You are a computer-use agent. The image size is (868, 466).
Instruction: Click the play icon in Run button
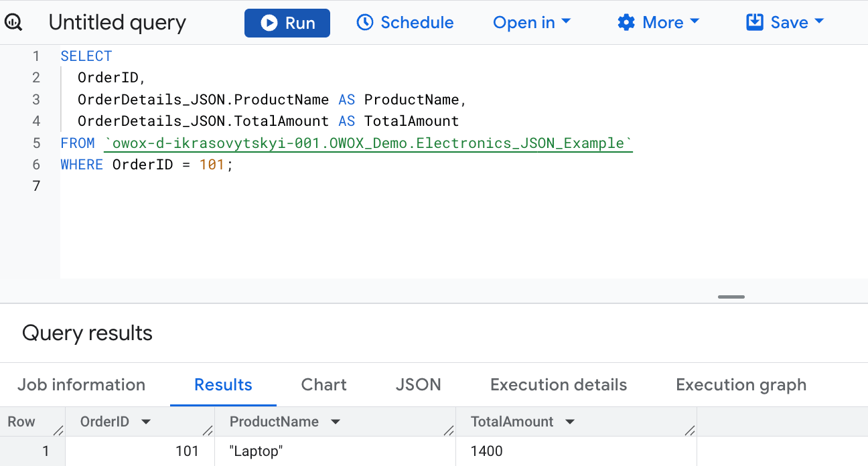coord(269,23)
